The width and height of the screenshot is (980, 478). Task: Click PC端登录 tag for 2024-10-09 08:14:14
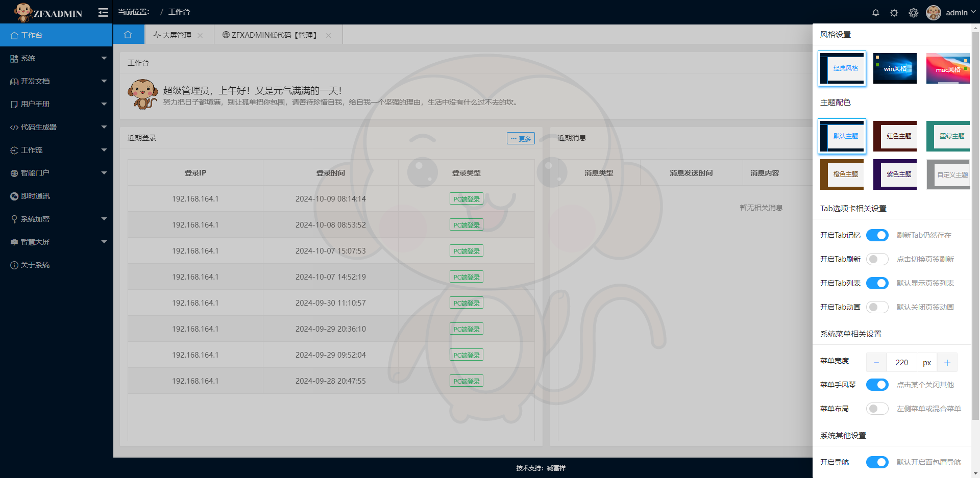(x=467, y=199)
